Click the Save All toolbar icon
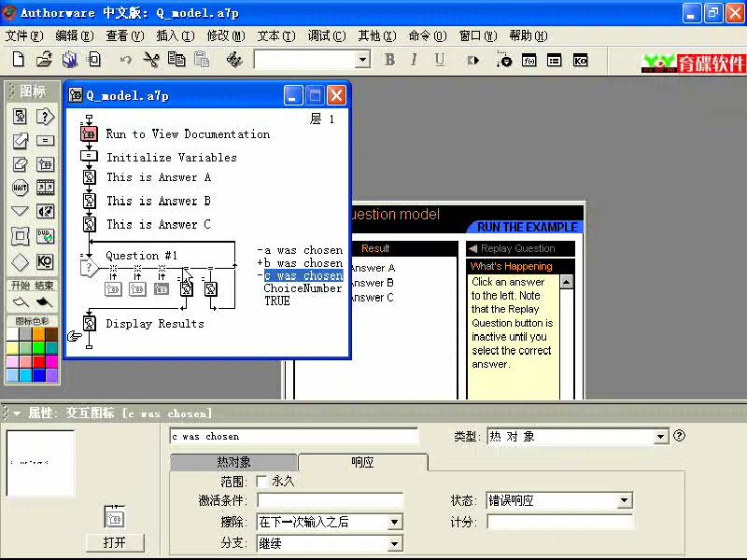 [69, 60]
